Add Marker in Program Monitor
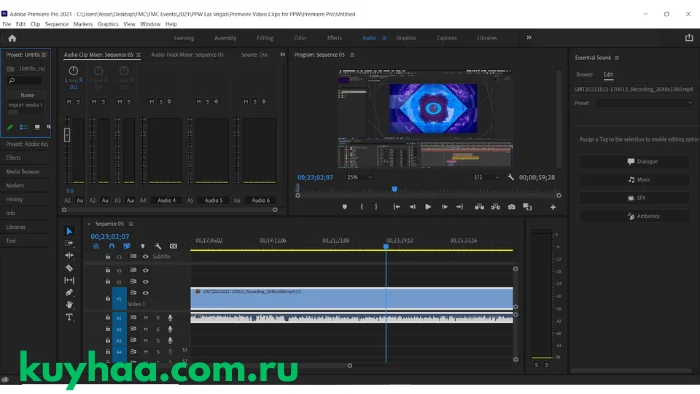 click(x=345, y=207)
